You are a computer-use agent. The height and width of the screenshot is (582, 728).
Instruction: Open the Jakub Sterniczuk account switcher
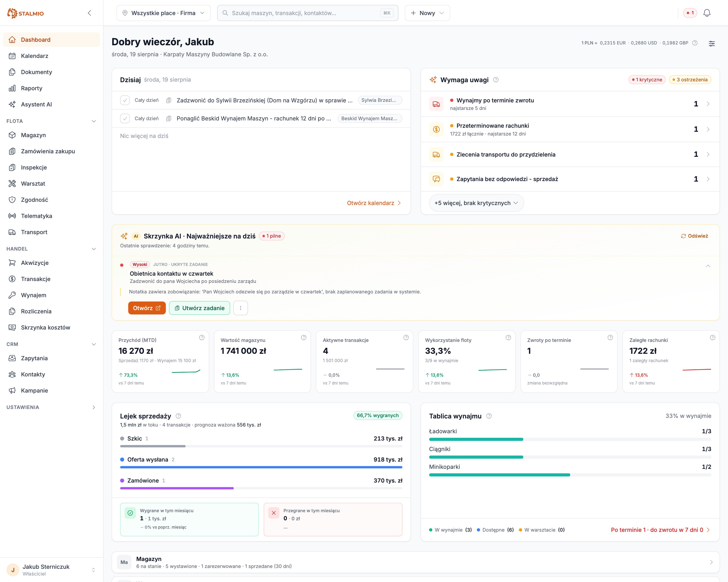tap(51, 570)
